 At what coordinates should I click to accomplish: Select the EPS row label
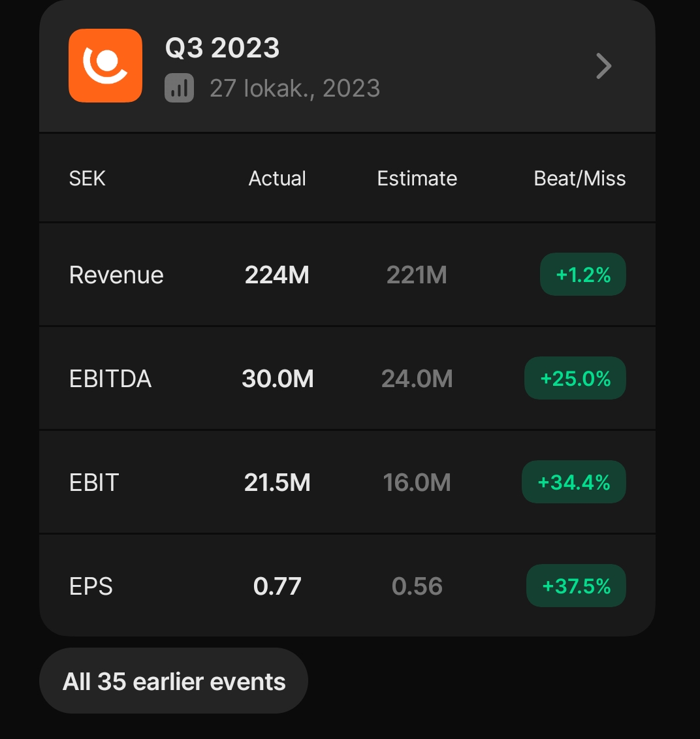pyautogui.click(x=91, y=586)
